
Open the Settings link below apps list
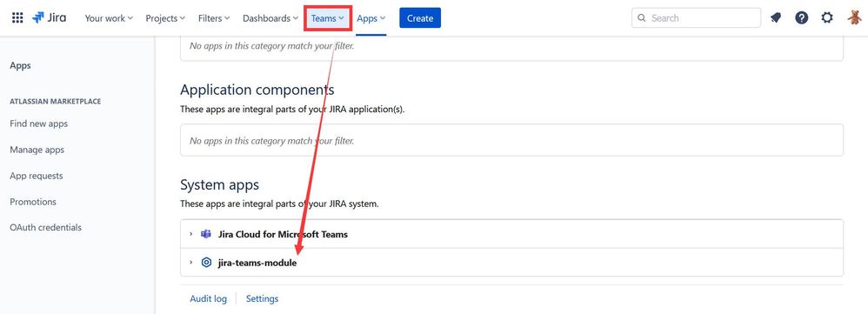pyautogui.click(x=263, y=298)
